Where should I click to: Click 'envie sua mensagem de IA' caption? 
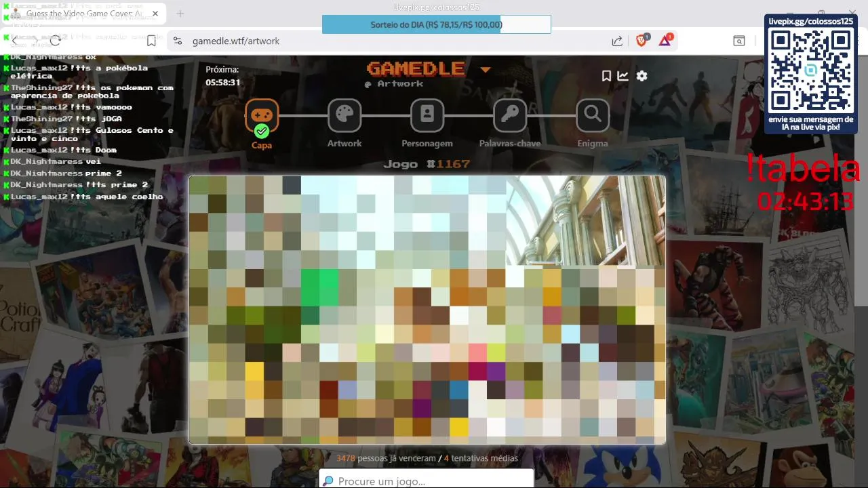[811, 123]
